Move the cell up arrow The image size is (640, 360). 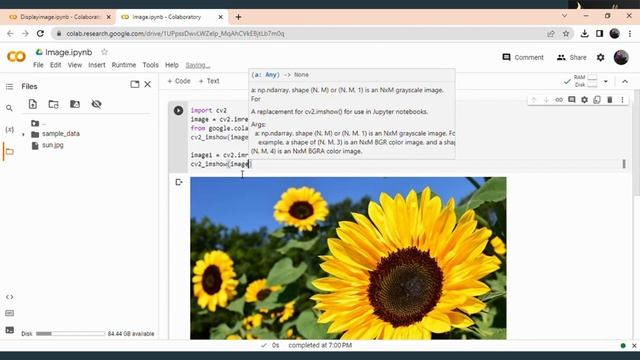(x=533, y=100)
